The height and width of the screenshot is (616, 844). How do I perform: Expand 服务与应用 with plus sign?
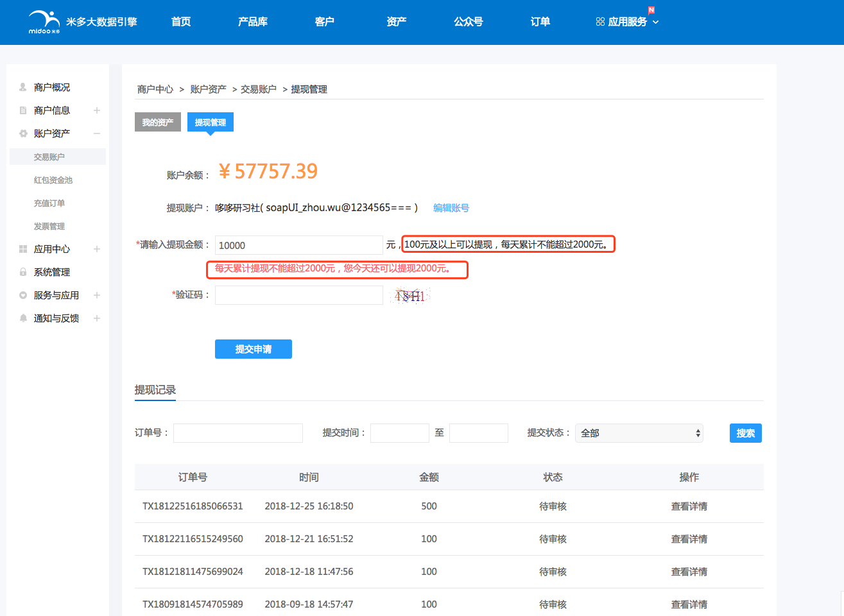(97, 295)
